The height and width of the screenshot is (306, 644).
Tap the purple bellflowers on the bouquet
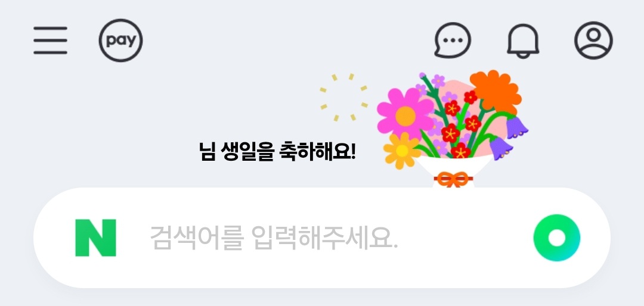[x=509, y=139]
